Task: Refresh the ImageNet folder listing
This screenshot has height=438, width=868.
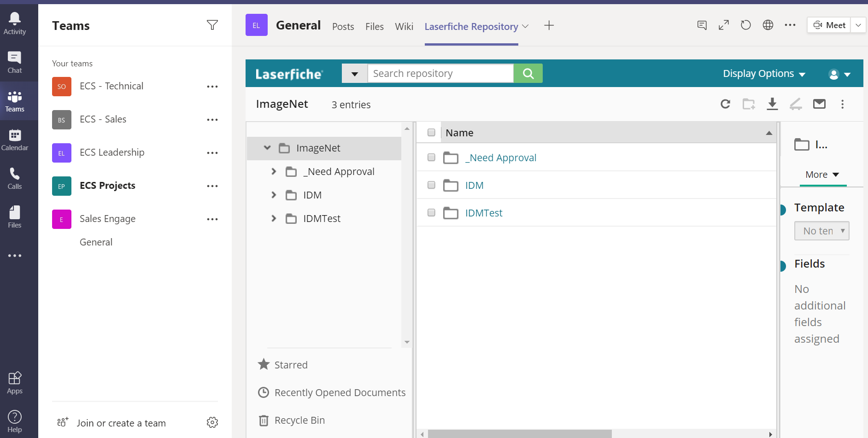Action: [x=725, y=104]
